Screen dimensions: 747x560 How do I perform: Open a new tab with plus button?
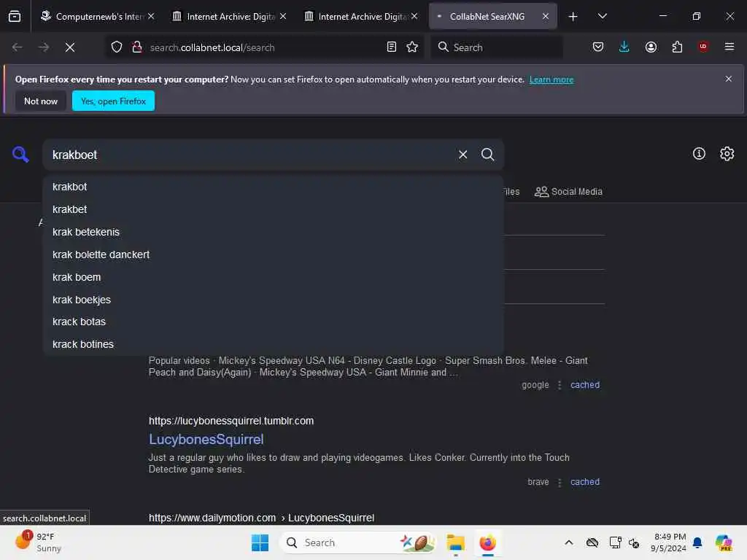tap(573, 17)
